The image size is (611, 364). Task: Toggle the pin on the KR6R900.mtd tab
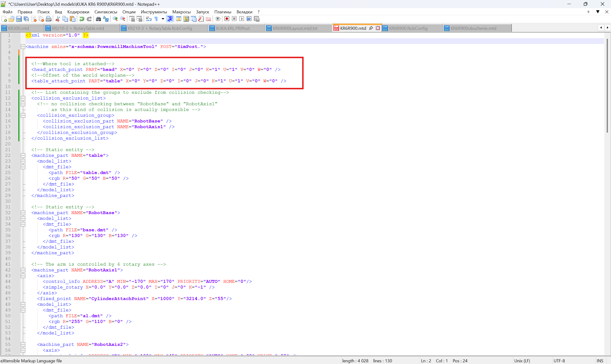(371, 28)
